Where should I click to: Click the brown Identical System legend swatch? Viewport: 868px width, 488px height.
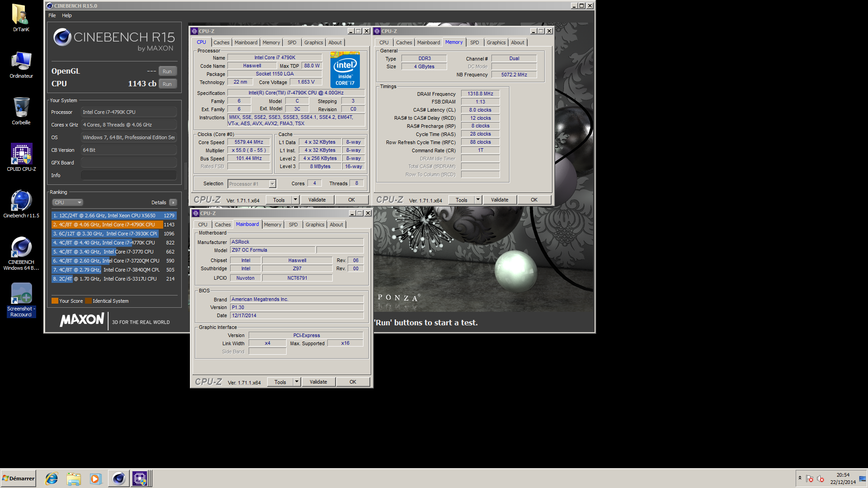[x=88, y=301]
